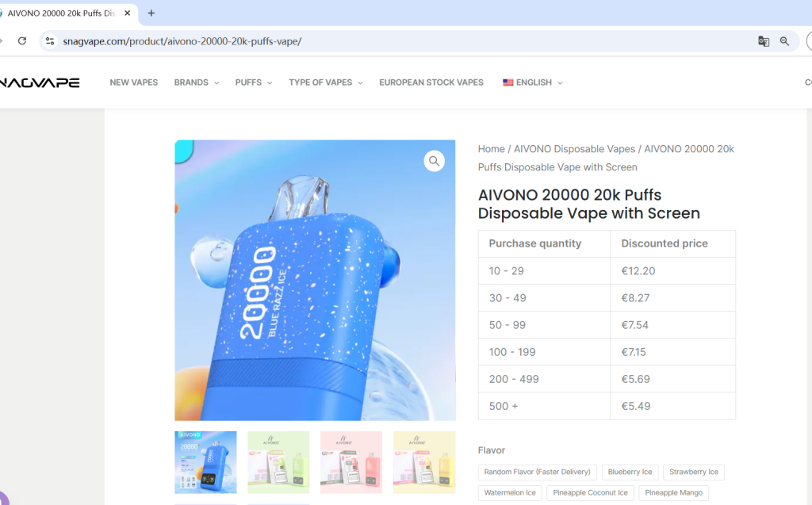
Task: Click the 500 + quantity cell
Action: click(544, 406)
